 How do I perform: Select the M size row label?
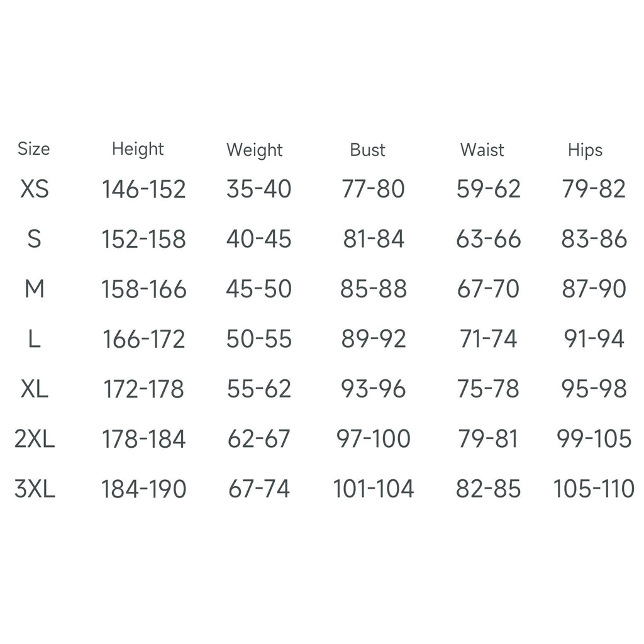35,289
